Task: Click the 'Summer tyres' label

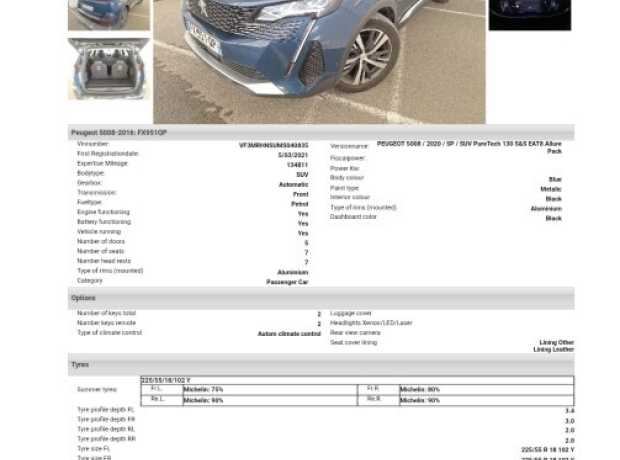Action: pyautogui.click(x=97, y=390)
